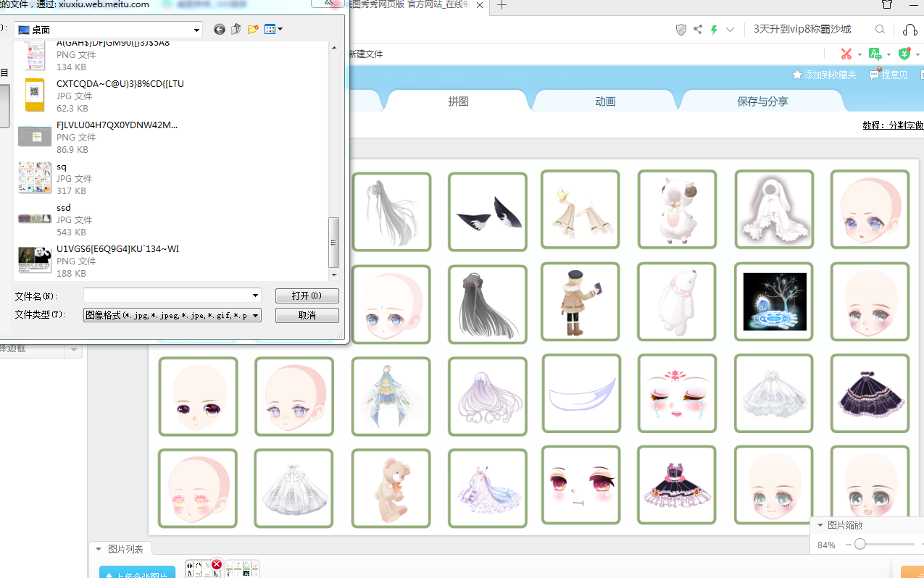Open the 文件类型 image format dropdown
Image resolution: width=924 pixels, height=578 pixels.
(x=255, y=316)
